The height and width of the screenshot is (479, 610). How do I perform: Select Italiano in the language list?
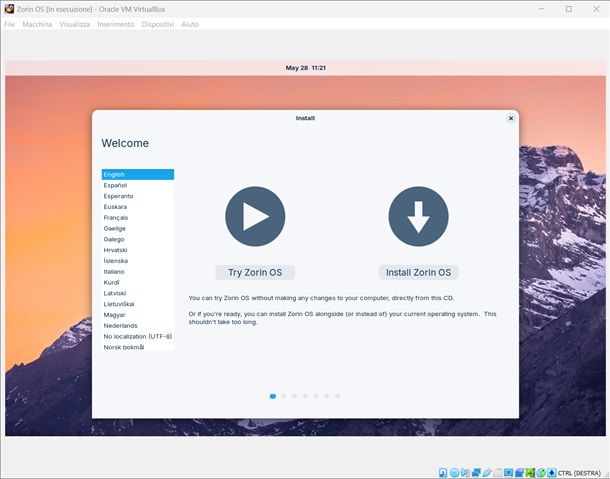point(138,272)
